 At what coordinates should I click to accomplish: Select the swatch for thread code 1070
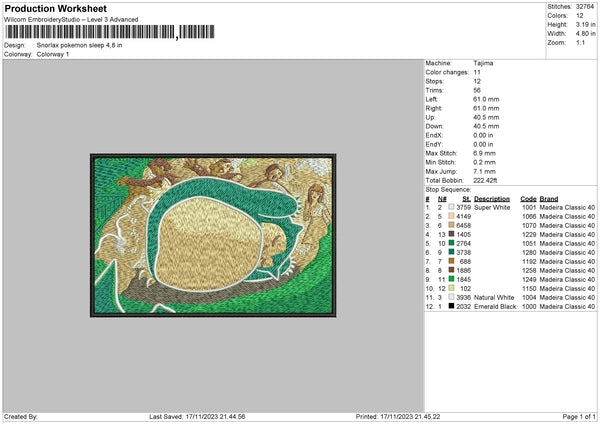[452, 225]
